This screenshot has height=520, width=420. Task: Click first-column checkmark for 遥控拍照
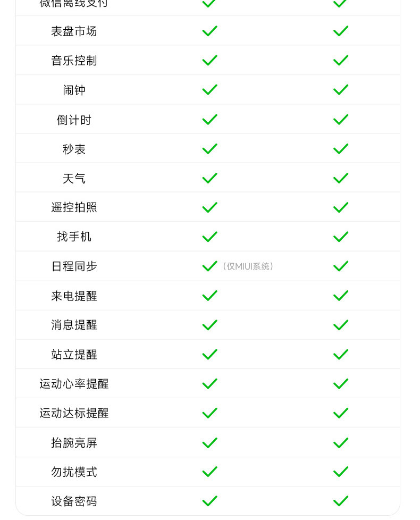(x=209, y=207)
